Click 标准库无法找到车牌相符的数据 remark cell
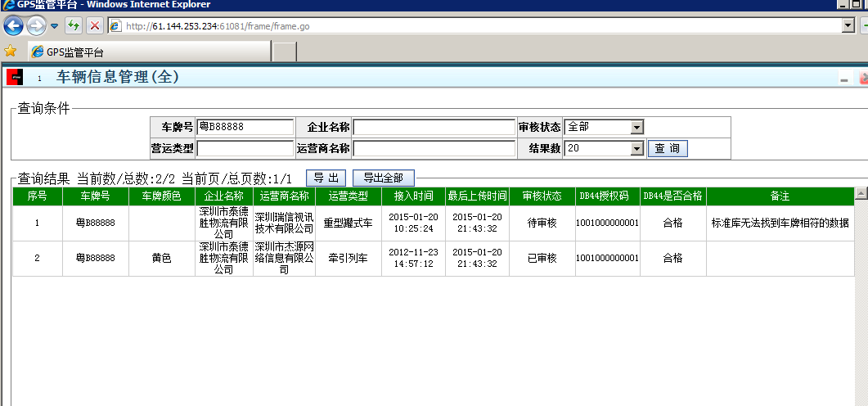 point(780,223)
